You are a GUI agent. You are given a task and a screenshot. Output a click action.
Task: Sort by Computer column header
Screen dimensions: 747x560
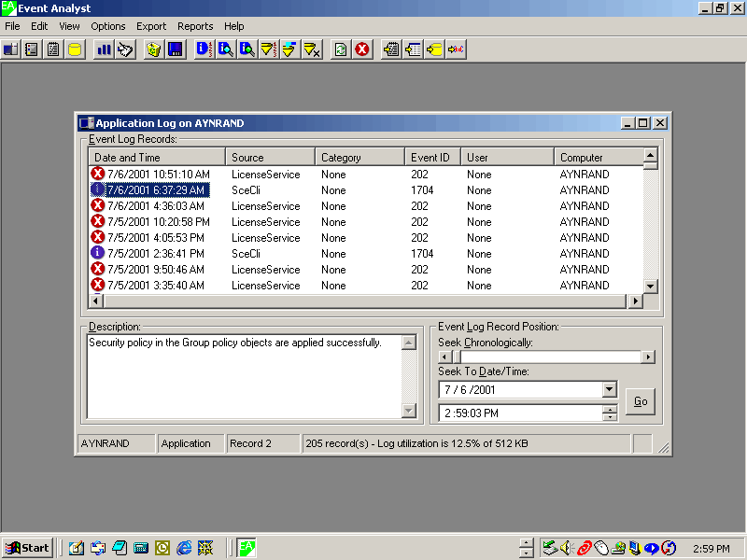599,157
